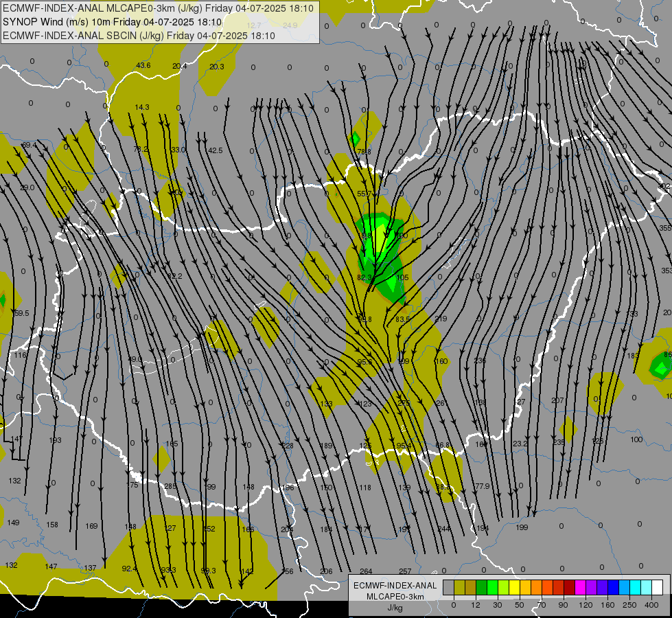The width and height of the screenshot is (672, 618).
Task: Click the map value 207
Action: [x=557, y=400]
